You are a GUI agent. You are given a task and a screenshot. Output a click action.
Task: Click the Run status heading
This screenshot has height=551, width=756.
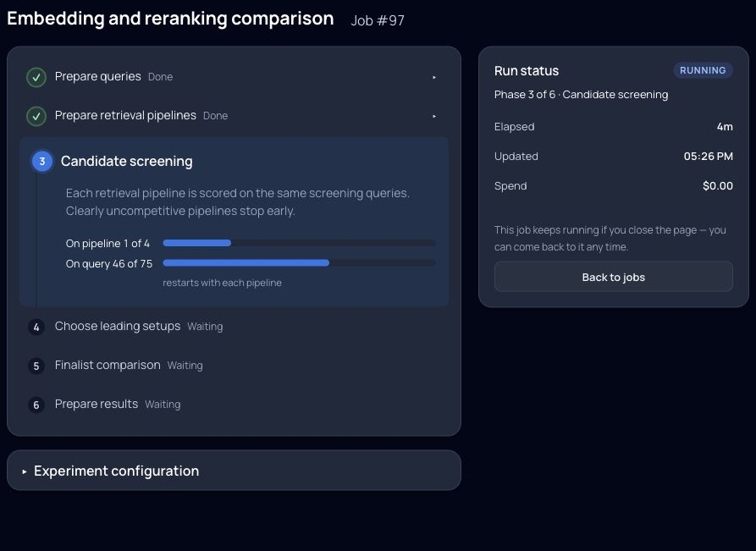tap(527, 71)
